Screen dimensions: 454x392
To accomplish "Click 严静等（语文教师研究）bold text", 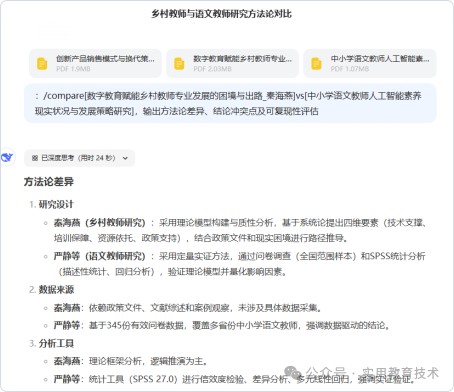I will click(x=100, y=256).
